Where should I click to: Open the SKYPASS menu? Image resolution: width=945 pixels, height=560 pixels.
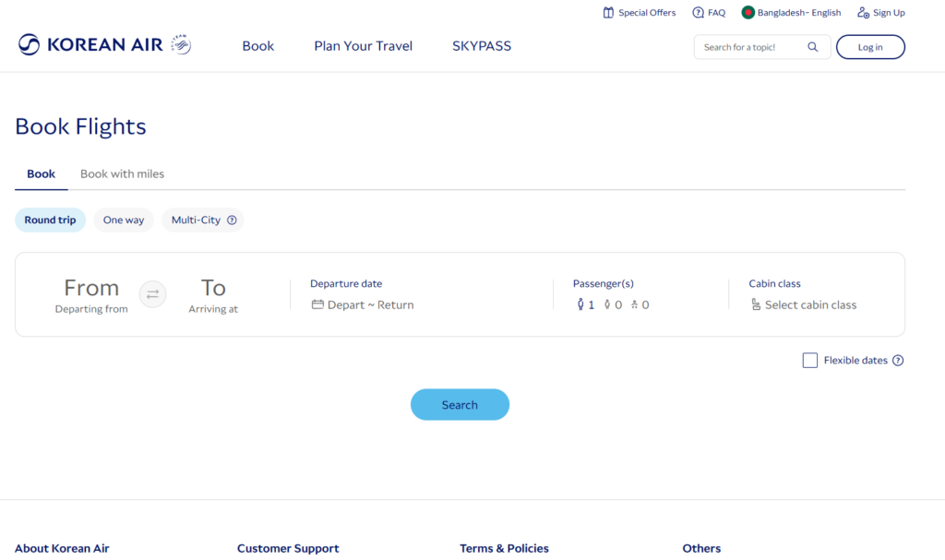(x=482, y=46)
